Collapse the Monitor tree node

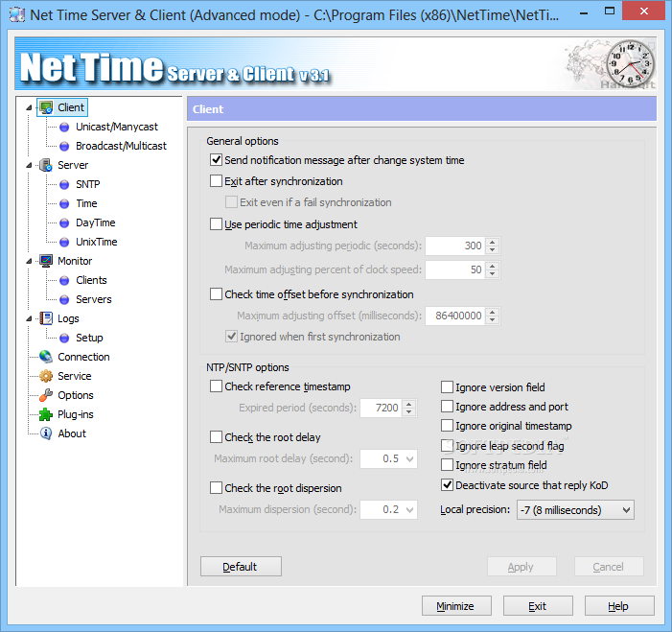[x=29, y=261]
